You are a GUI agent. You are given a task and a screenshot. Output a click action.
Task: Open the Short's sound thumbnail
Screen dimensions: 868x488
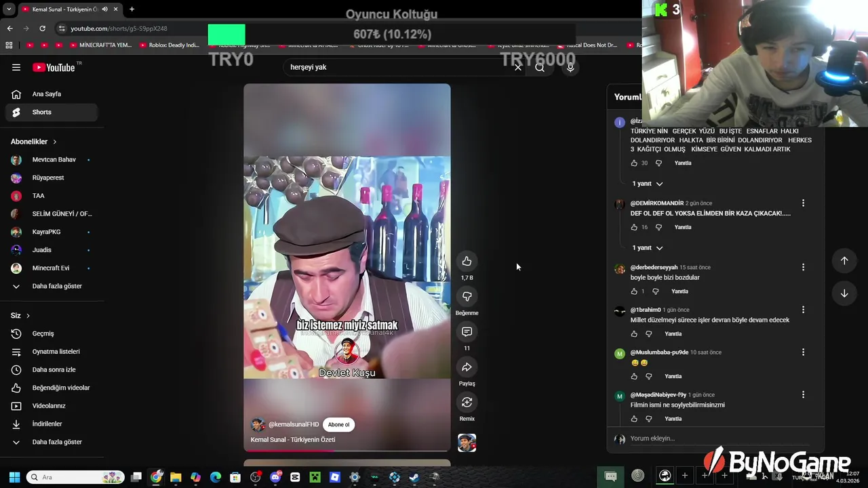pyautogui.click(x=467, y=443)
